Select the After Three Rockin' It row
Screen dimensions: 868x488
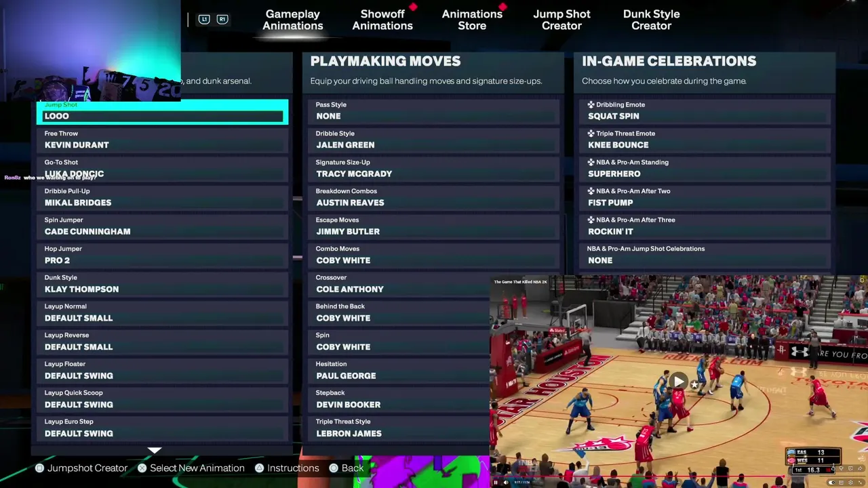tap(705, 226)
